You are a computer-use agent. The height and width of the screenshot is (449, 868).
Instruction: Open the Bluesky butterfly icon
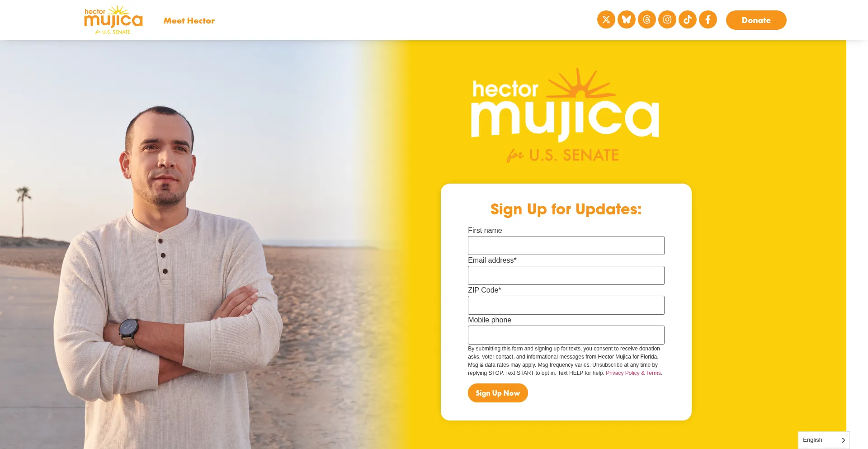626,19
